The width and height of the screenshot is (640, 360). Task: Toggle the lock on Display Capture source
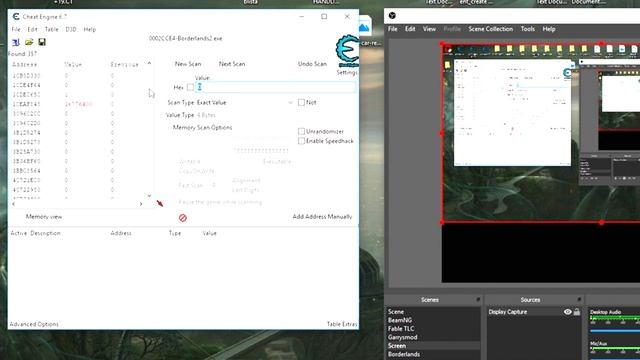(x=577, y=312)
